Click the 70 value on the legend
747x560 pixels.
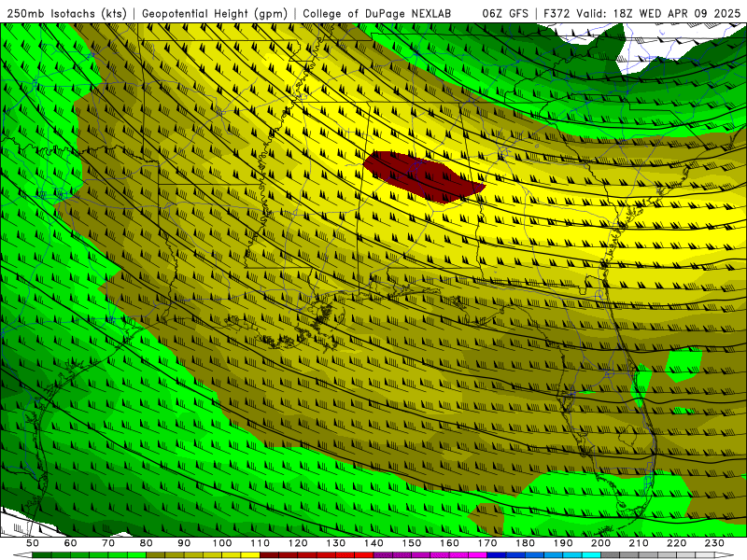108,543
